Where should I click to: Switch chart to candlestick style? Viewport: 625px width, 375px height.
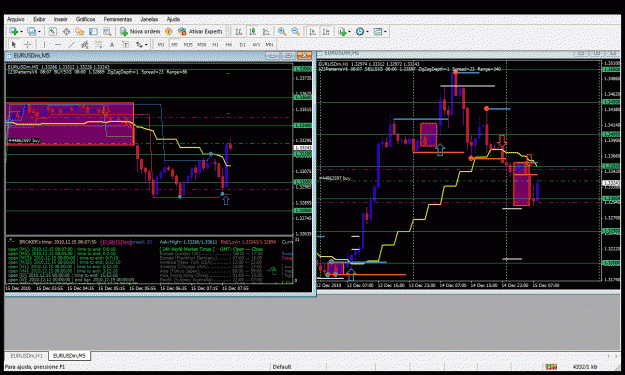pos(252,31)
